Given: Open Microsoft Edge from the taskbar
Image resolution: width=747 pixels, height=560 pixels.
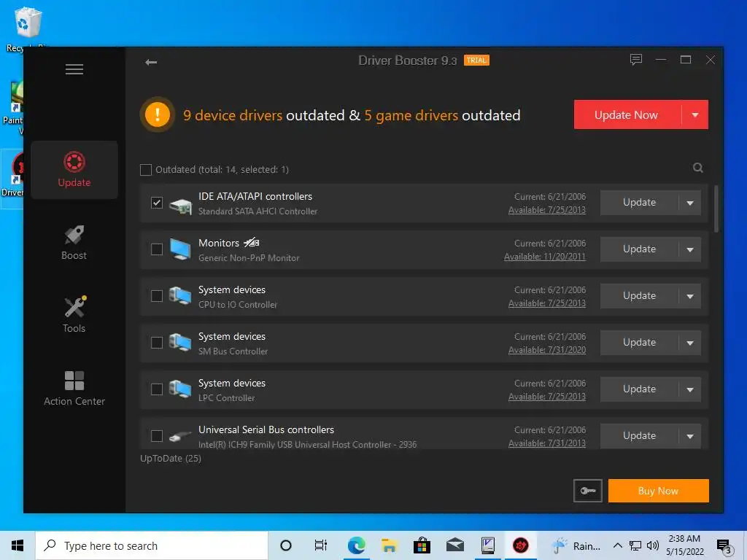Looking at the screenshot, I should coord(356,545).
